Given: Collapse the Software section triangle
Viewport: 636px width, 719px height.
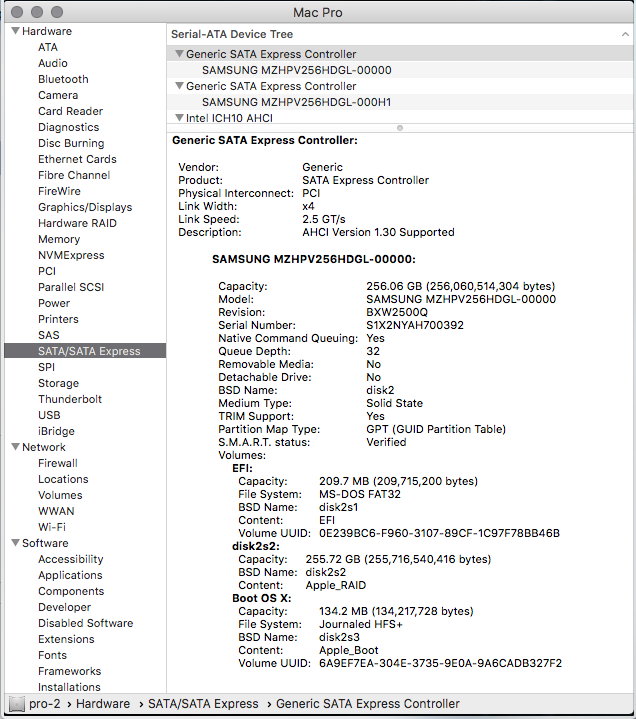Looking at the screenshot, I should tap(15, 542).
